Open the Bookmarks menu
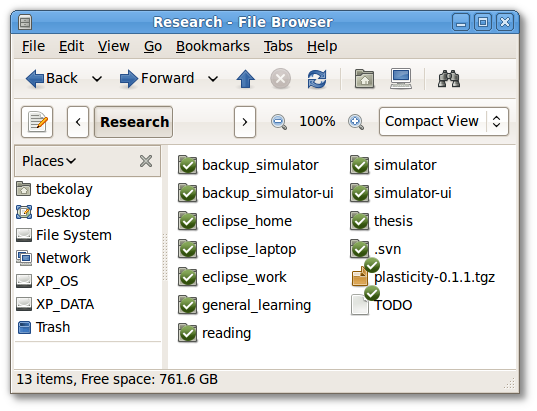This screenshot has height=411, width=537. [213, 46]
